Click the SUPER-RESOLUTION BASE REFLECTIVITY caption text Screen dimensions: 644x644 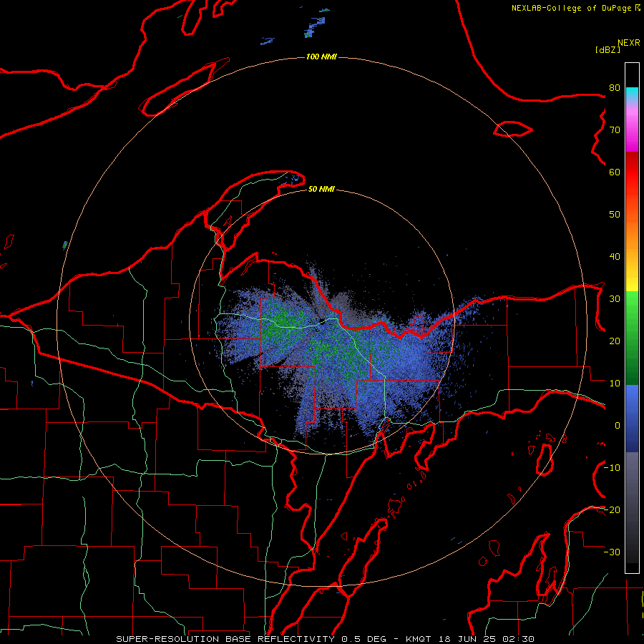click(225, 639)
